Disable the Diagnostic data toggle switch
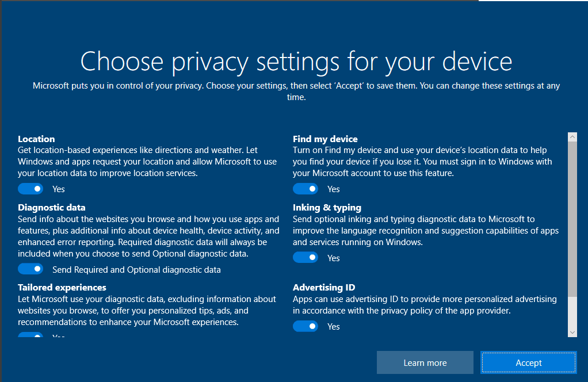This screenshot has width=588, height=382. point(30,269)
